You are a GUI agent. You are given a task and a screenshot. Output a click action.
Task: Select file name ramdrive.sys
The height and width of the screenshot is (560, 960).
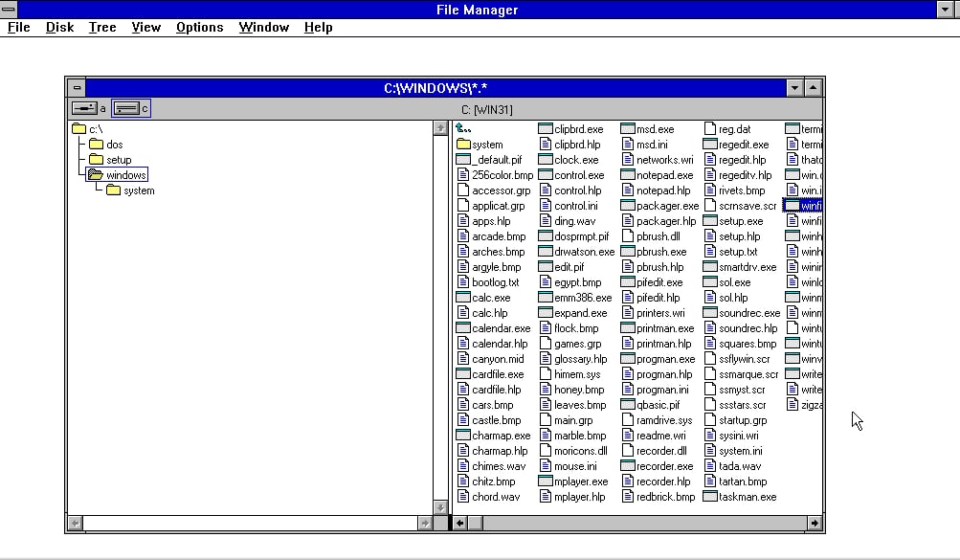664,420
